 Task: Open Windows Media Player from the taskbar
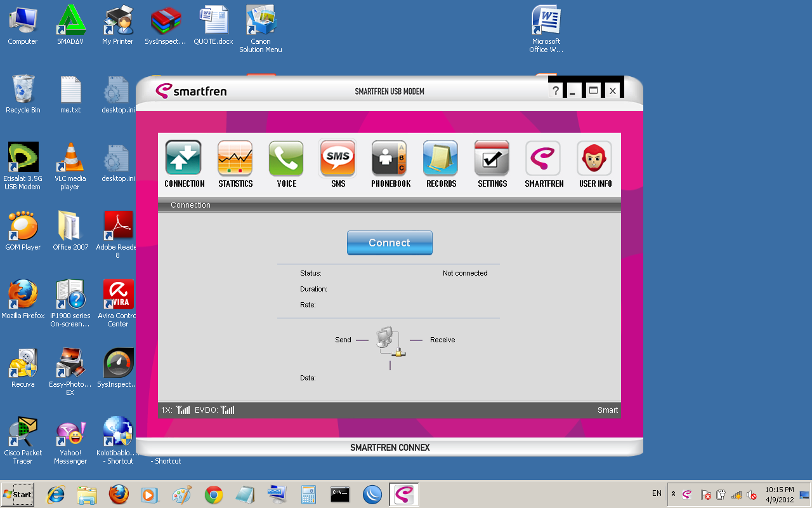[150, 495]
